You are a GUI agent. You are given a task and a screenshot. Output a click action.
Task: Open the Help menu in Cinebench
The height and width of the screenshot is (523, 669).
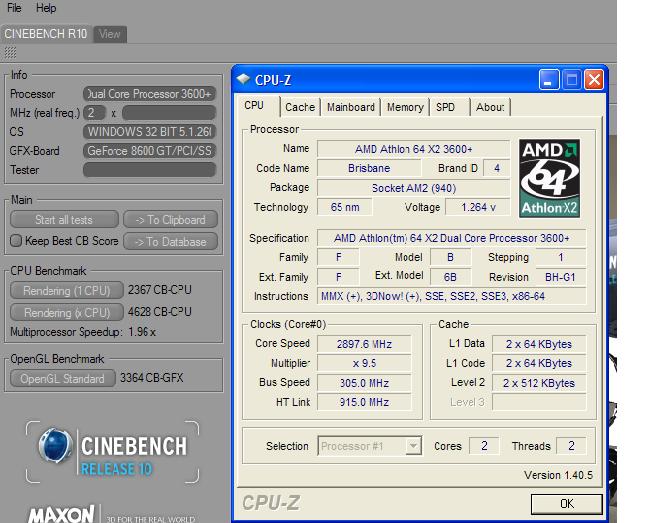(x=46, y=8)
